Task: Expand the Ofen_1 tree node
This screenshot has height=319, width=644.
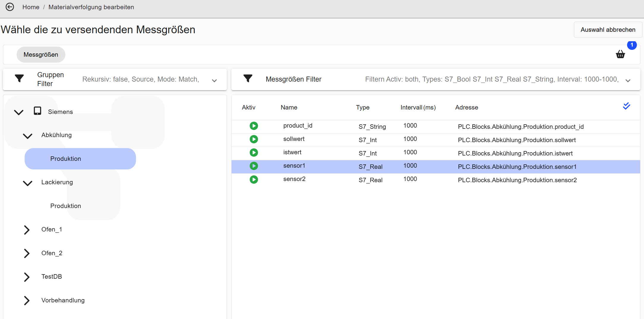Action: [x=27, y=230]
